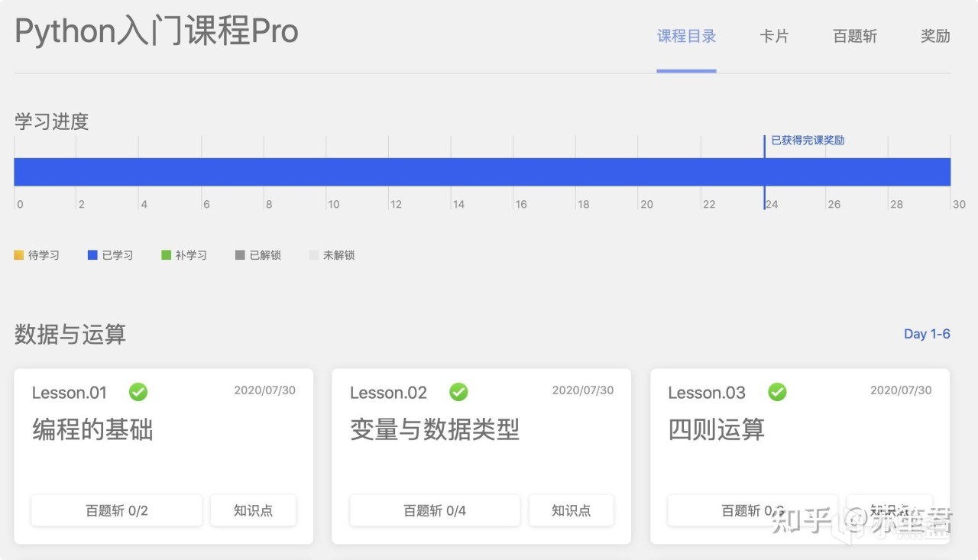The width and height of the screenshot is (978, 560).
Task: Open 百题斩 0/4 for Lesson.02
Action: coord(435,510)
